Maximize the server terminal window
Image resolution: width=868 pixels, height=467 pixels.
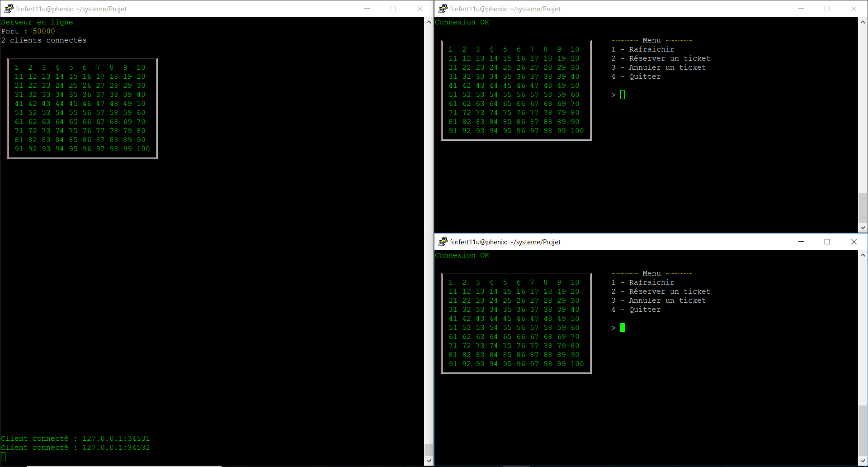point(393,9)
